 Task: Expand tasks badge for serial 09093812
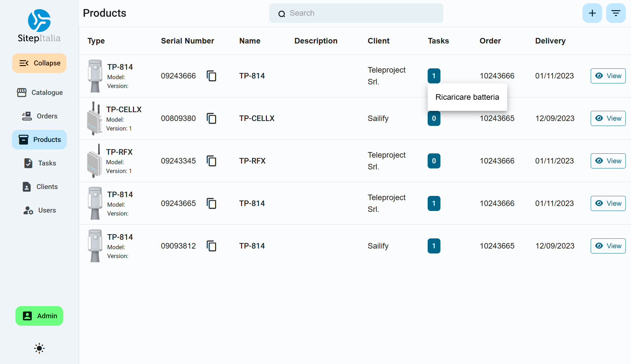[x=434, y=246]
